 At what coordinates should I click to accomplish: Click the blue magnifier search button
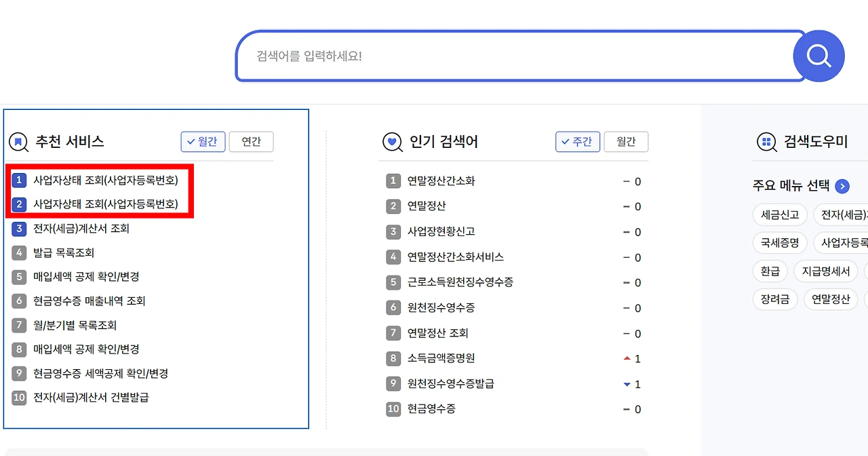click(x=818, y=56)
